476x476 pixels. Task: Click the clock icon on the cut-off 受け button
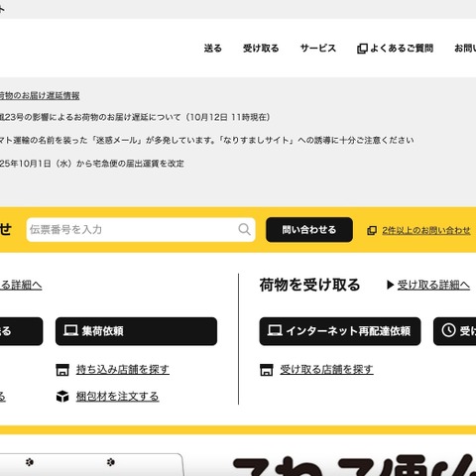(448, 330)
